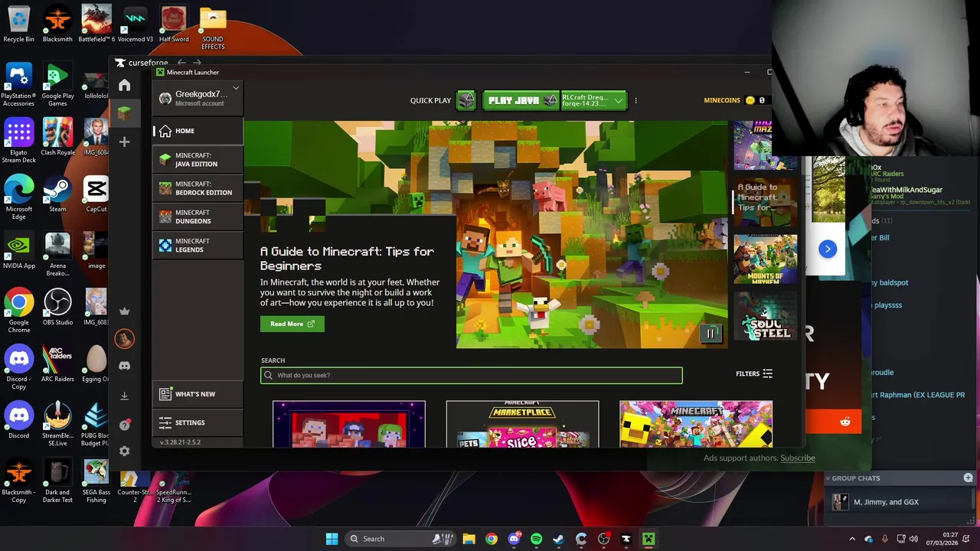
Task: Open the Discord icon in CurseForge sidebar
Action: pyautogui.click(x=124, y=366)
